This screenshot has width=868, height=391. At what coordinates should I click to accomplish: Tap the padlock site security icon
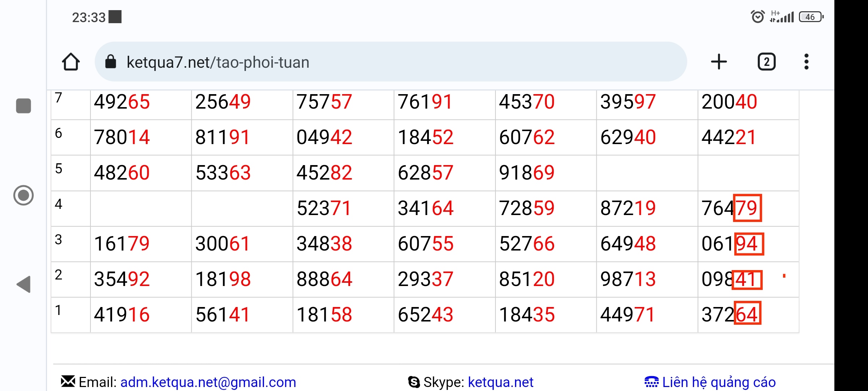(x=111, y=62)
